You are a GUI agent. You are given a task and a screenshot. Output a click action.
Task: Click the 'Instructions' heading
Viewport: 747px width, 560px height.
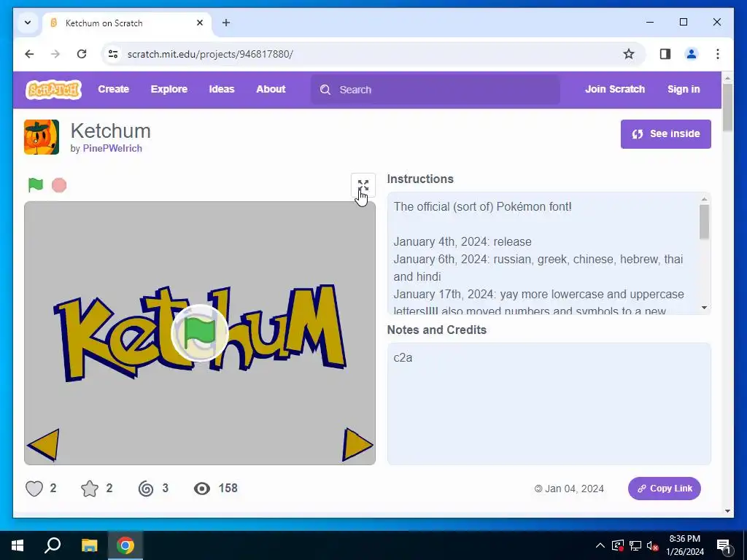[420, 179]
